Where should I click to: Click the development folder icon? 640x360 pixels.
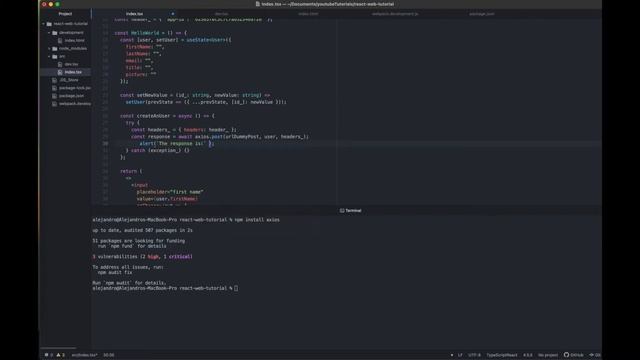[x=55, y=33]
